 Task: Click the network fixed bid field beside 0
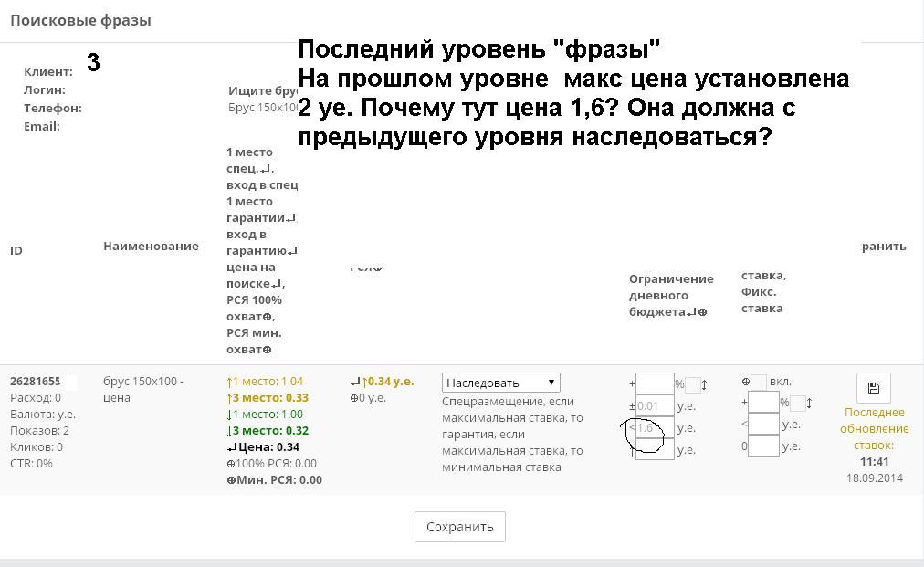pos(762,446)
